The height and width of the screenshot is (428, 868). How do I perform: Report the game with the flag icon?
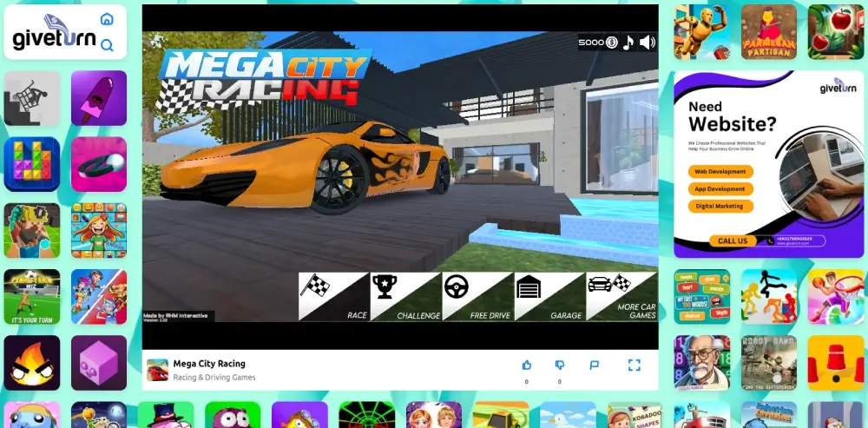[x=594, y=365]
